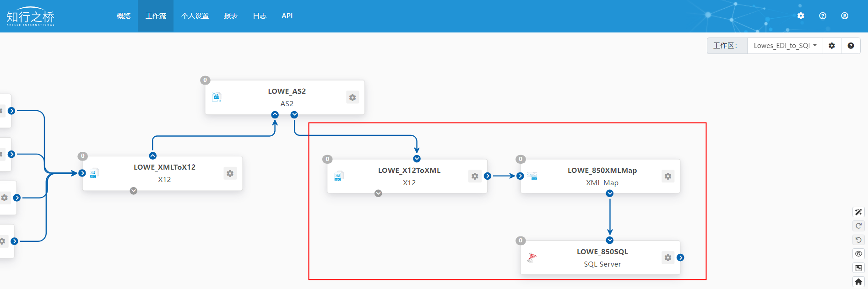Screen dimensions: 868x289
Task: Click the message count badge on LOWE_X12ToXML
Action: click(x=327, y=159)
